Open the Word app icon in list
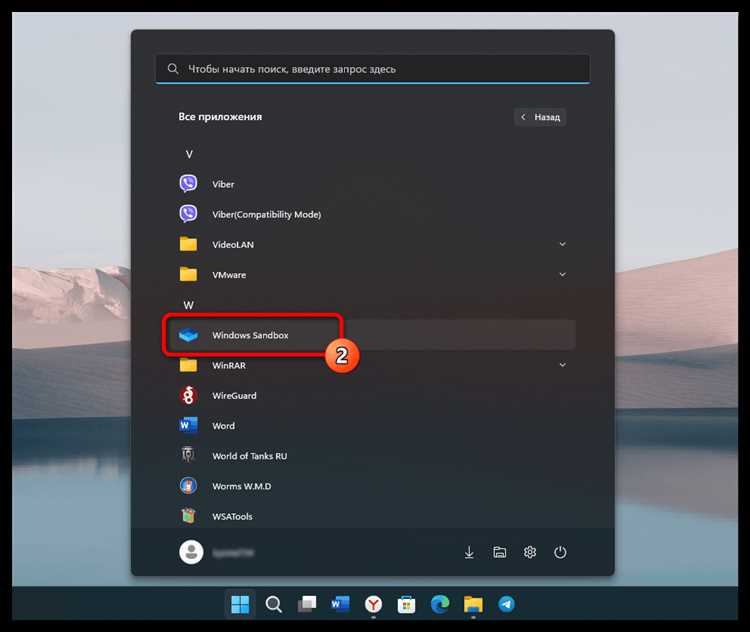 188,425
